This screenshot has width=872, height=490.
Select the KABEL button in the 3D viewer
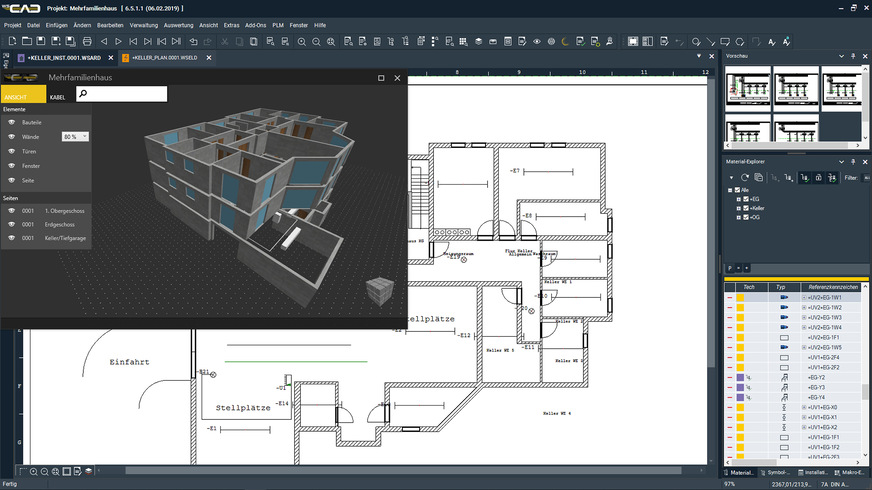pyautogui.click(x=57, y=97)
